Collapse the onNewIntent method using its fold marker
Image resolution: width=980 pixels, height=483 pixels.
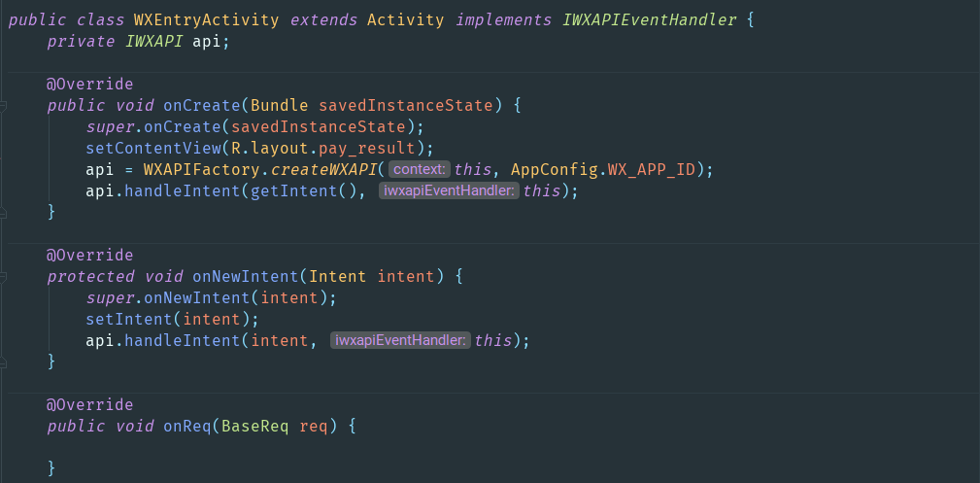pyautogui.click(x=3, y=277)
